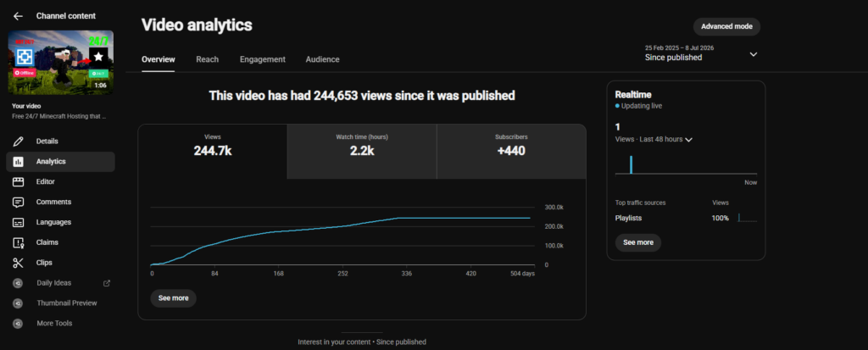Click the video thumbnail preview
This screenshot has width=868, height=350.
click(x=60, y=63)
